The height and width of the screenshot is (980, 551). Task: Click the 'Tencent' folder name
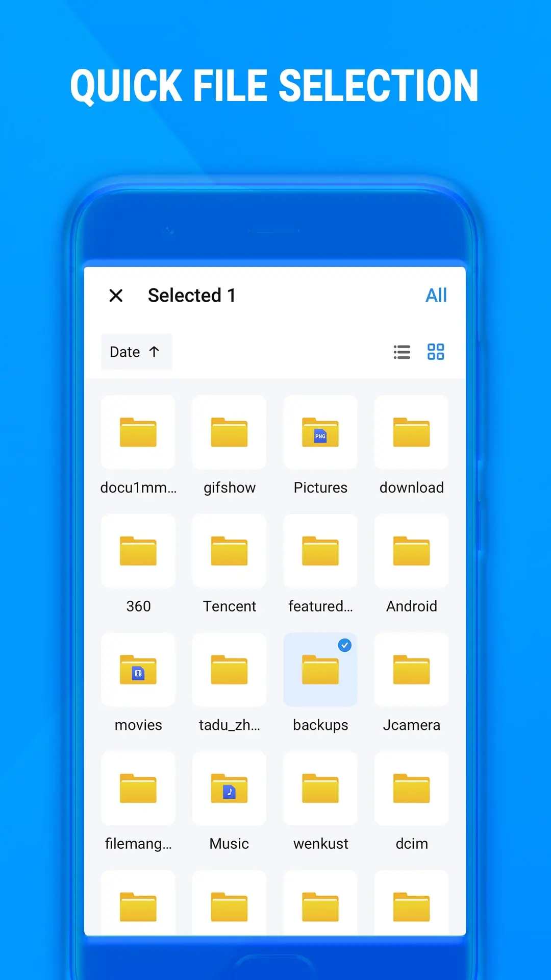coord(230,606)
